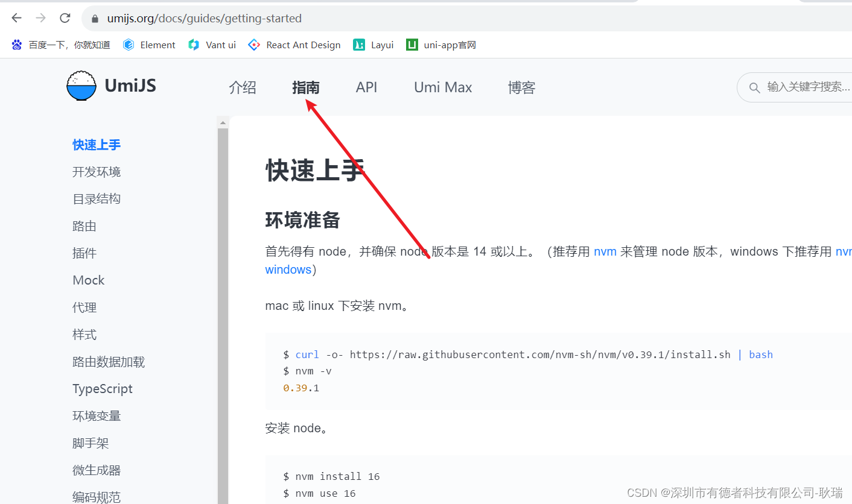852x504 pixels.
Task: Click the "$ nvm install 16" code line
Action: coord(331,476)
